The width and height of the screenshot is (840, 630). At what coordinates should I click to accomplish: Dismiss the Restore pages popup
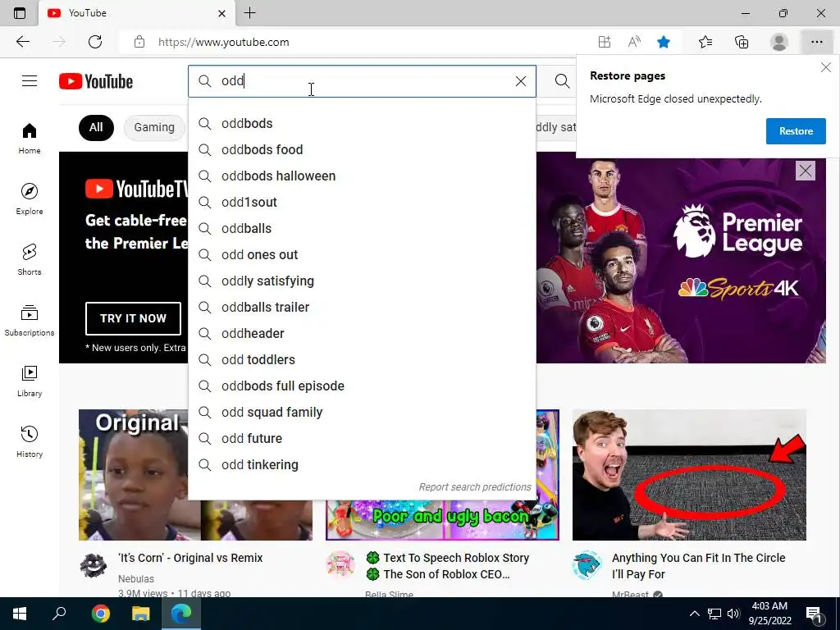point(826,67)
